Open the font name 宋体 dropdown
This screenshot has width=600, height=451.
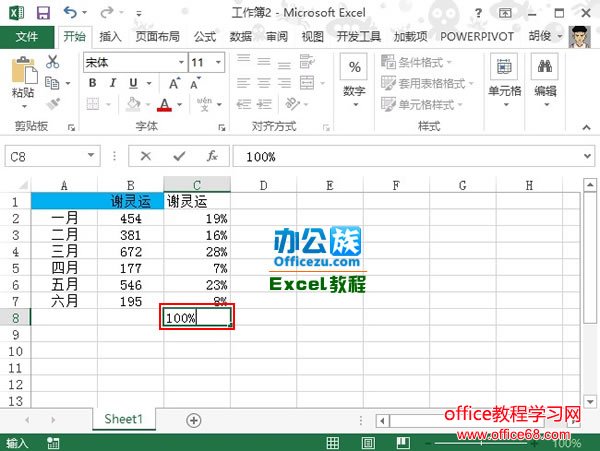coord(181,62)
